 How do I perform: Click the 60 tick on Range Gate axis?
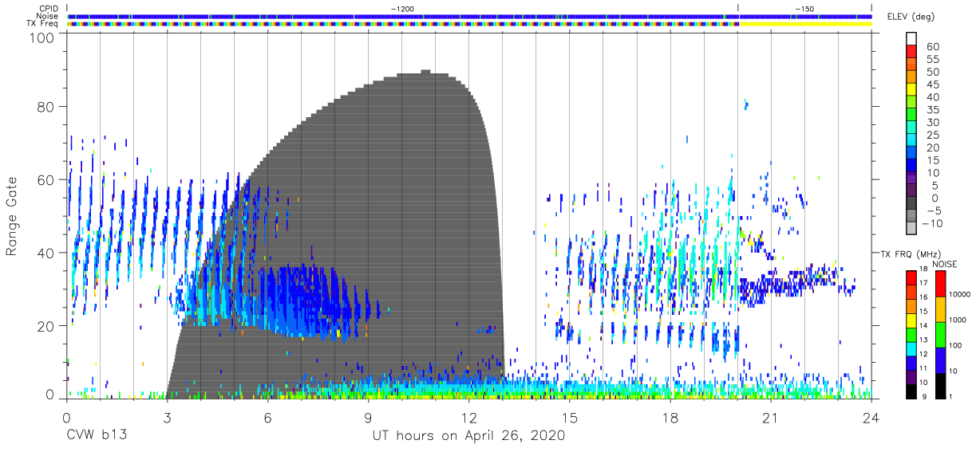point(45,180)
